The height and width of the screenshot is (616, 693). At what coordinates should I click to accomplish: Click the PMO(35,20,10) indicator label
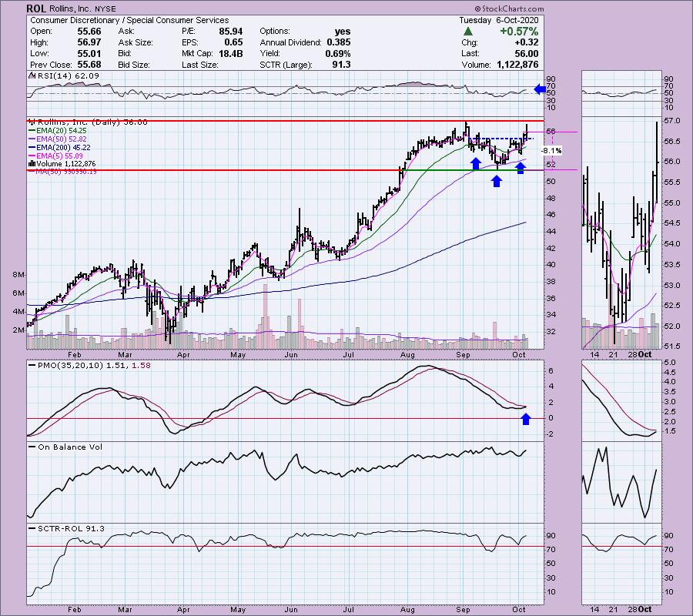point(71,366)
